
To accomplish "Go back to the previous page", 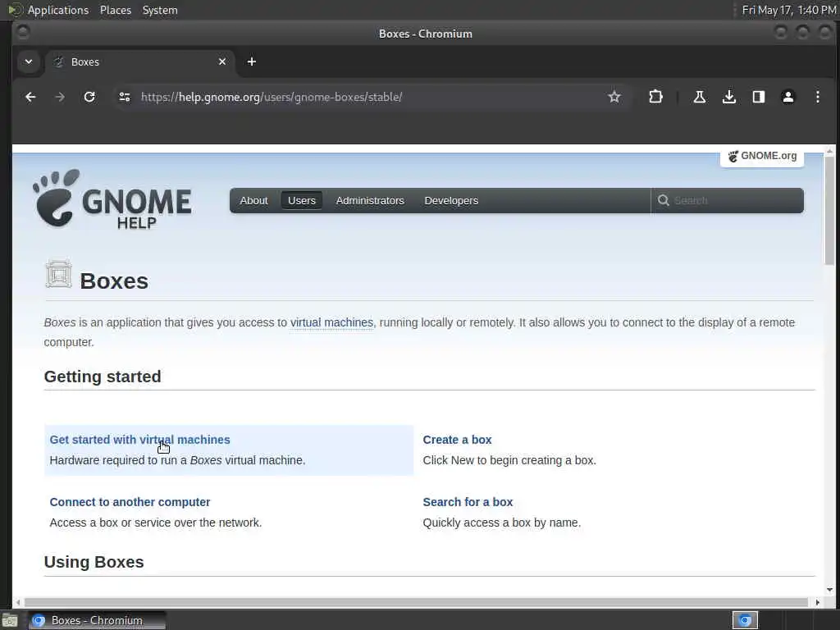I will tap(30, 97).
